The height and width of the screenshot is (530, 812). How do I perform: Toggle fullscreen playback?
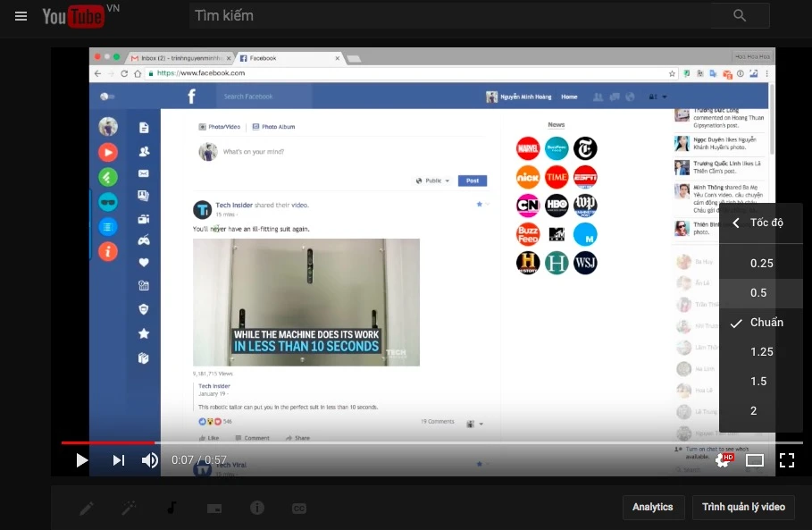787,459
